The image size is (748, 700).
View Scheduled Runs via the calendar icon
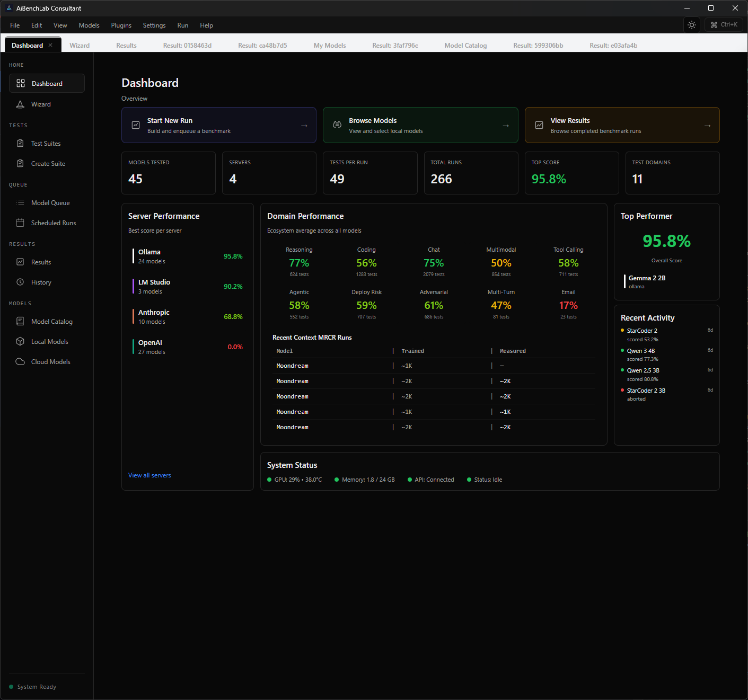pos(20,223)
